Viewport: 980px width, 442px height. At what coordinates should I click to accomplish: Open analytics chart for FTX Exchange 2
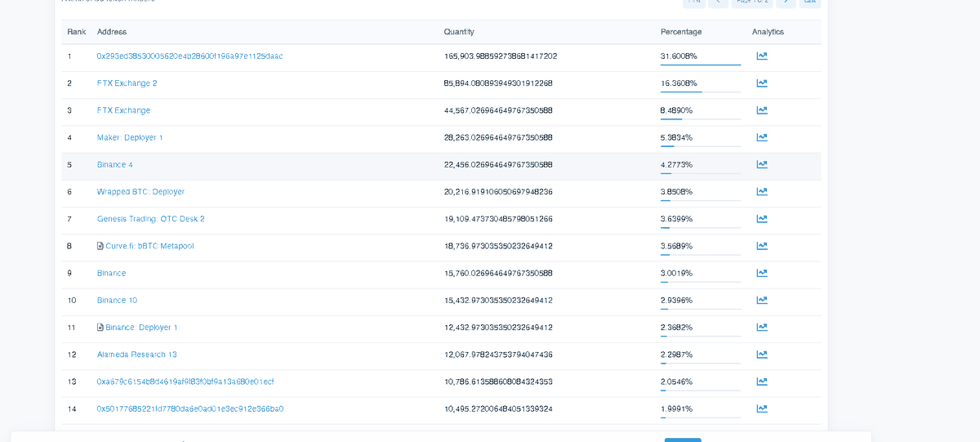point(762,83)
